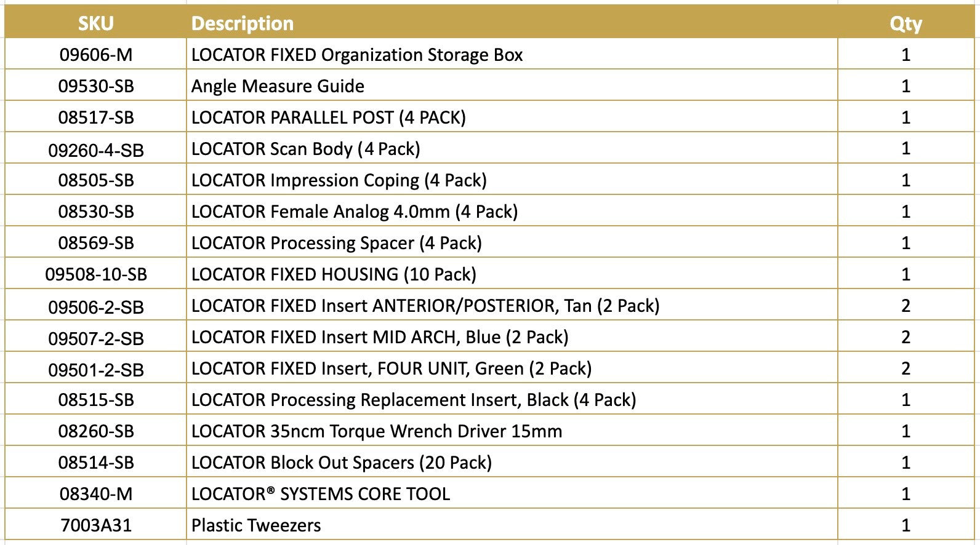Select the Torque Wrench Driver 15mm cell
Image resolution: width=980 pixels, height=545 pixels.
376,431
